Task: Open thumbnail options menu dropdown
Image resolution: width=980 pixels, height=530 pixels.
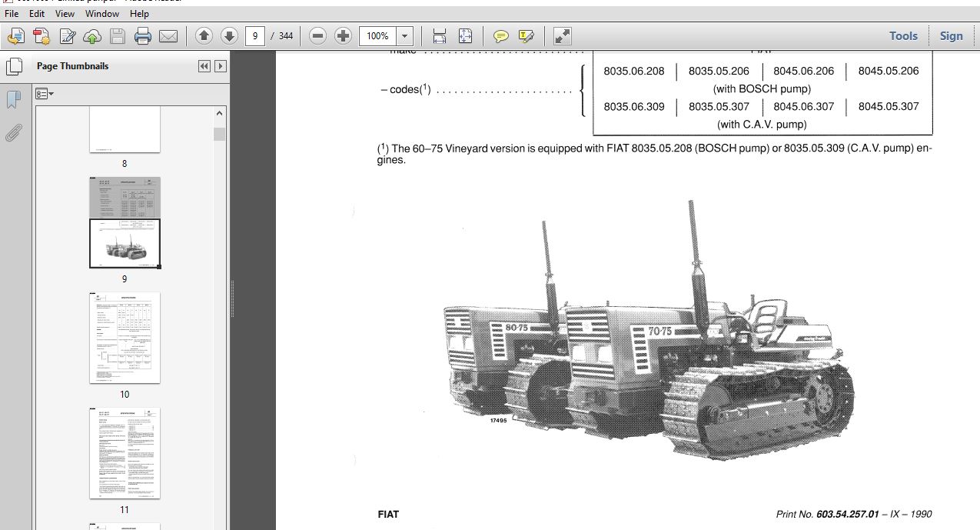Action: 45,93
